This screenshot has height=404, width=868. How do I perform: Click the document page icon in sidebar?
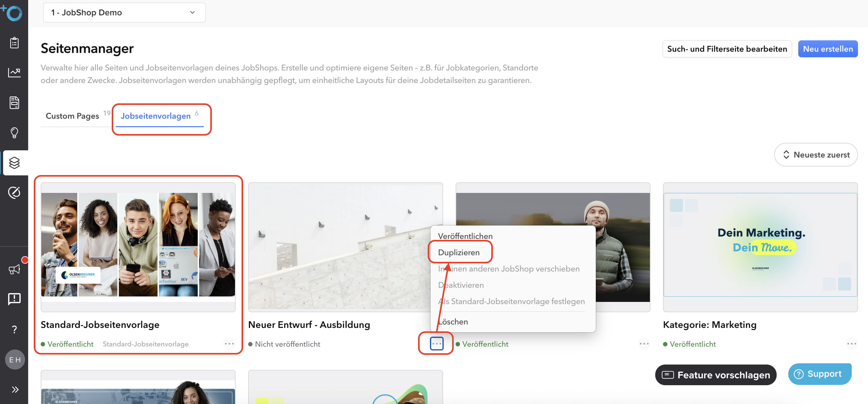tap(14, 102)
